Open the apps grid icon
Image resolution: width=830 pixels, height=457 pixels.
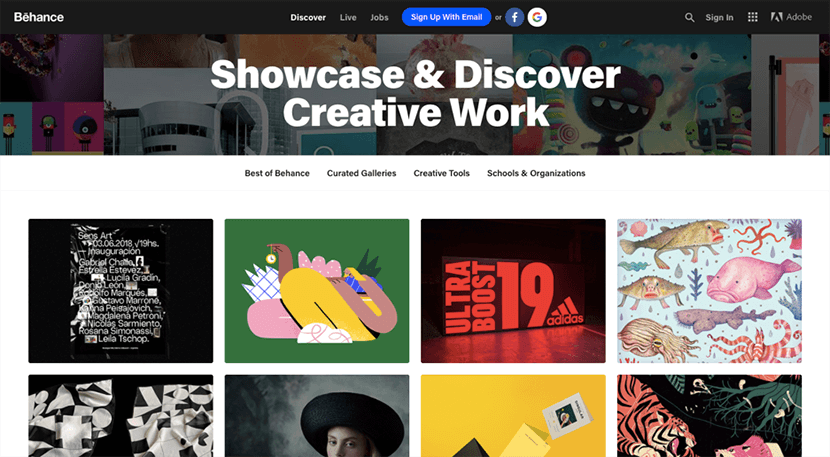(752, 17)
